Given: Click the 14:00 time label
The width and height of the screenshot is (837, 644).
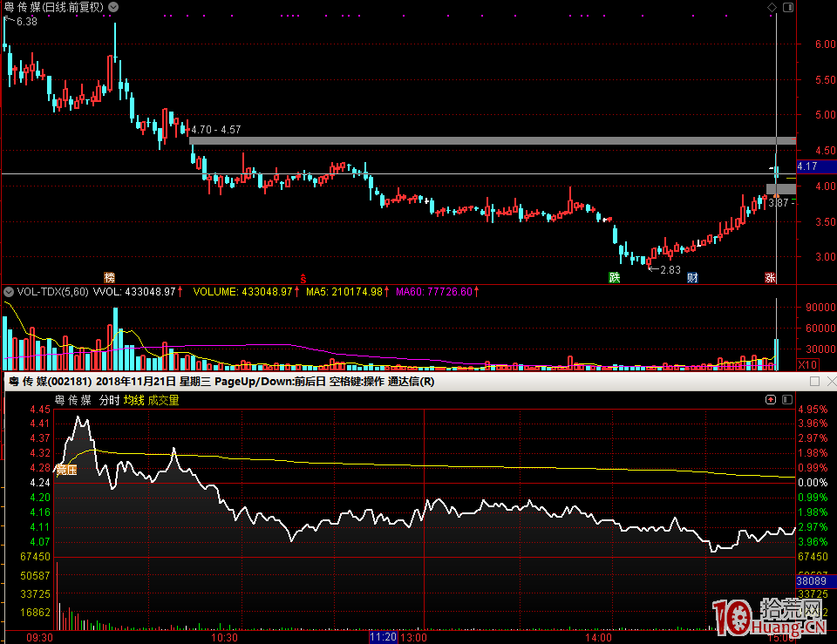Looking at the screenshot, I should (x=598, y=638).
